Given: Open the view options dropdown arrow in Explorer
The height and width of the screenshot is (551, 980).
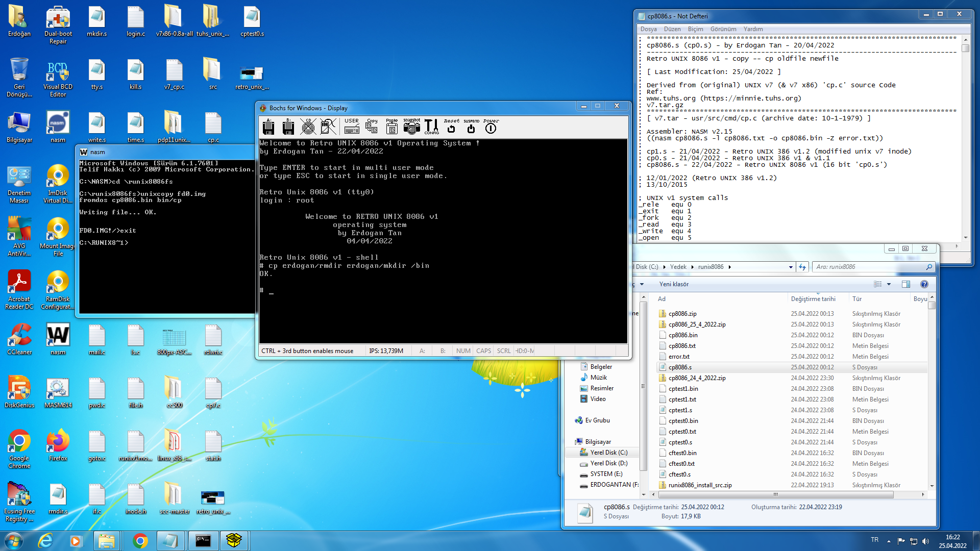Looking at the screenshot, I should (889, 284).
